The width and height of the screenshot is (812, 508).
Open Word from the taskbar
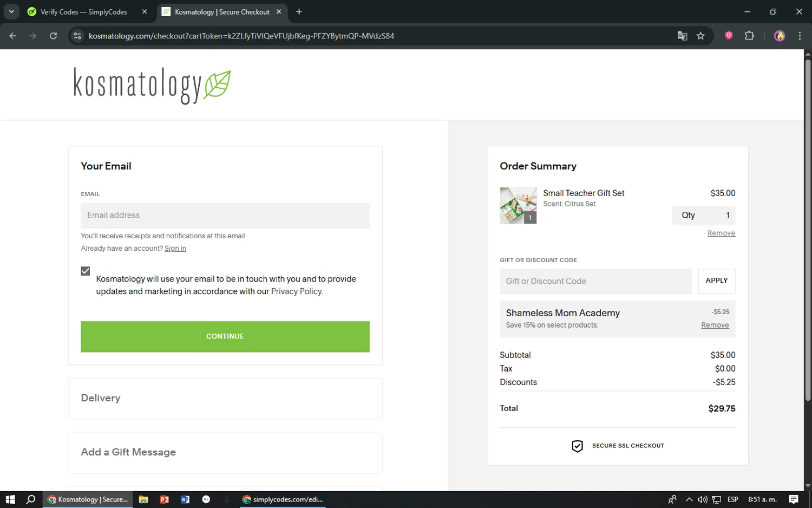pyautogui.click(x=185, y=499)
